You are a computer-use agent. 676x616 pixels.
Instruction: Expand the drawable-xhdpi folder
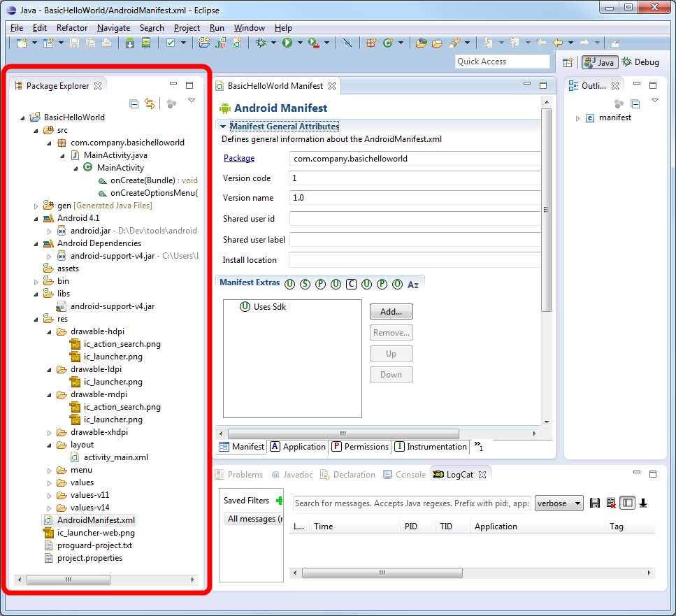(x=49, y=432)
